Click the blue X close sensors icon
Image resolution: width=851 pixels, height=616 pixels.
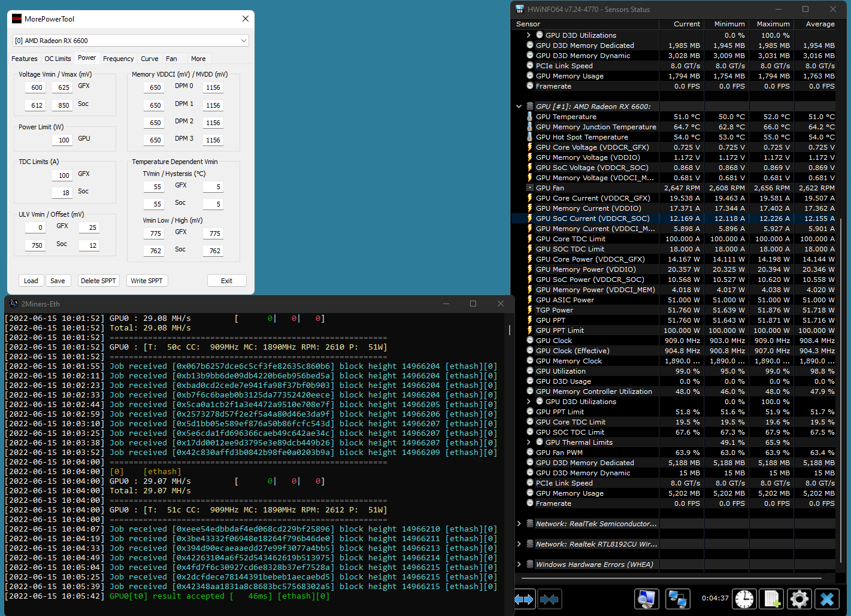[827, 599]
